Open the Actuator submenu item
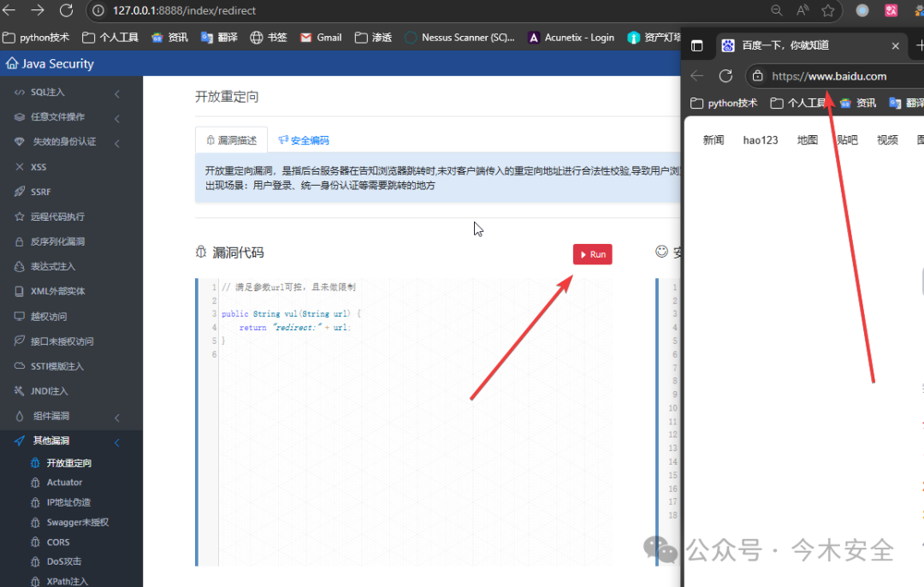Screen dimensions: 924x587 click(x=64, y=482)
